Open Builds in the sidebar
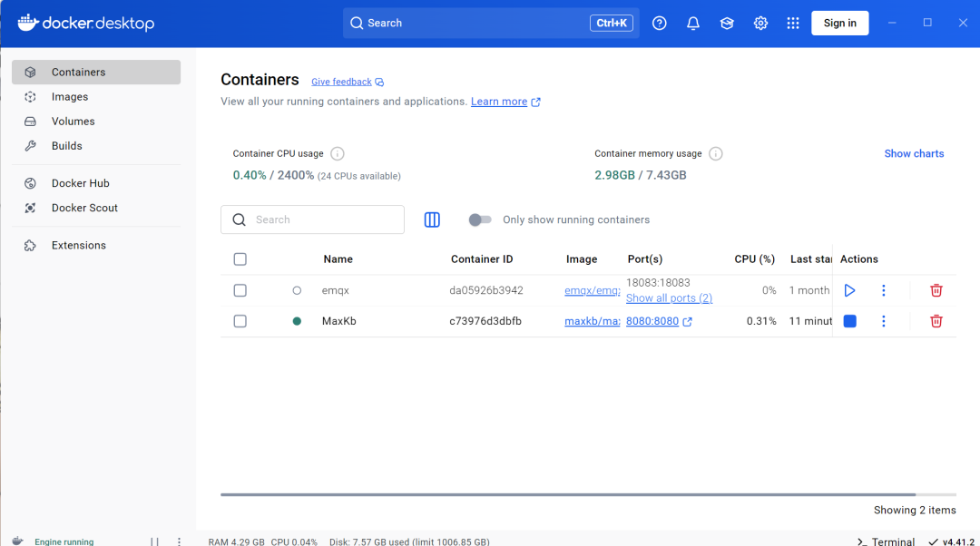 [x=96, y=145]
